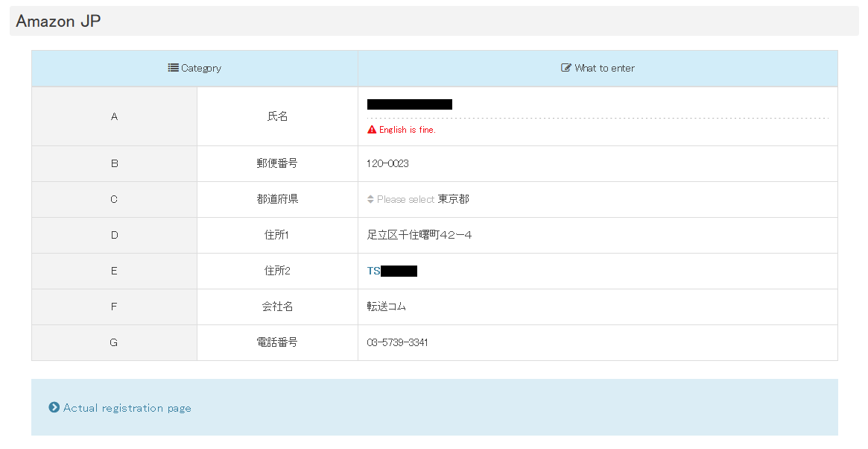
Task: Click row letter F cell
Action: pyautogui.click(x=114, y=307)
